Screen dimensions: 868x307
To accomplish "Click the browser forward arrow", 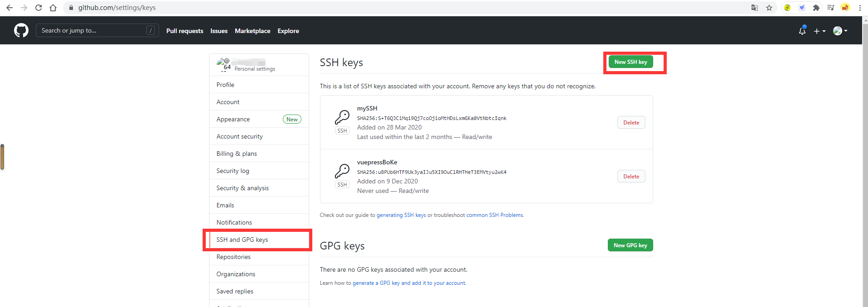I will pos(24,8).
